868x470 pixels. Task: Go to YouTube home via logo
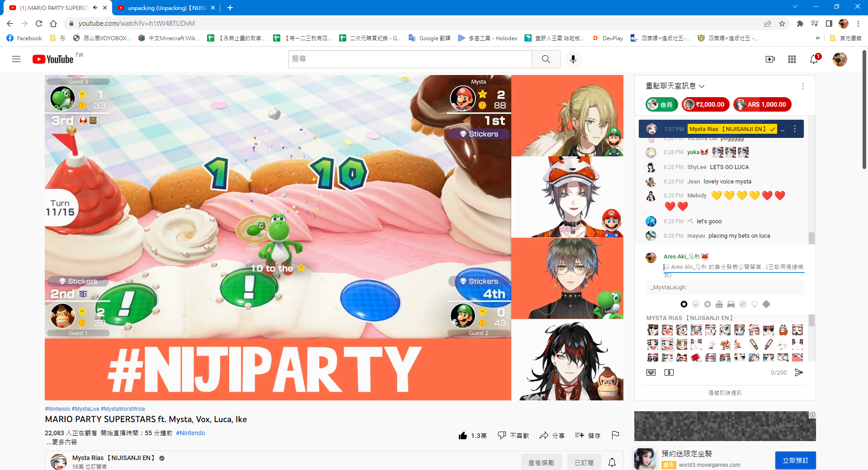(x=53, y=59)
